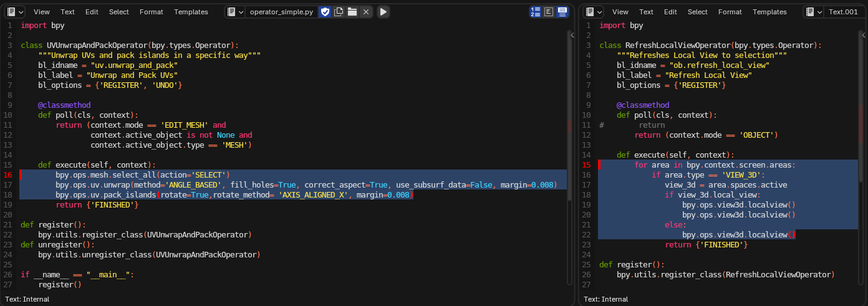
Task: Click bpy.ops.mesh.select_all line
Action: pyautogui.click(x=143, y=175)
